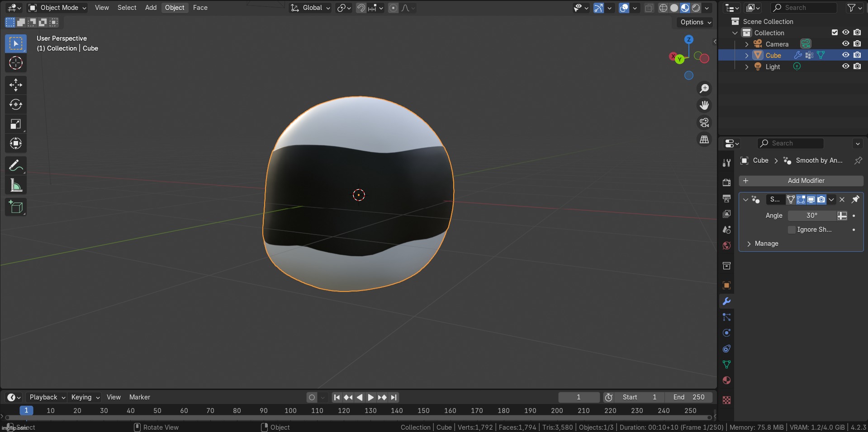
Task: Click the current frame number field
Action: point(579,397)
